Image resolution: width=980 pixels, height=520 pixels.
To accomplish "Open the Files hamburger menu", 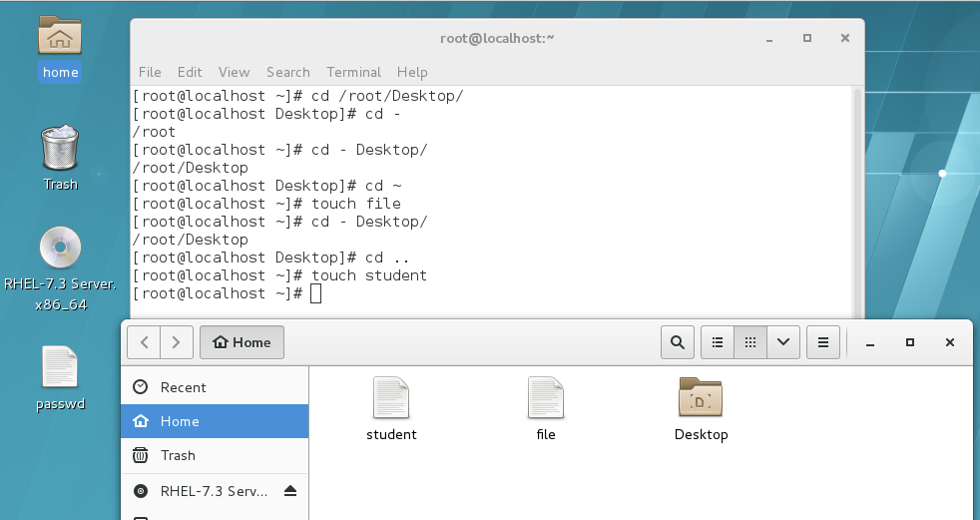I will click(823, 342).
